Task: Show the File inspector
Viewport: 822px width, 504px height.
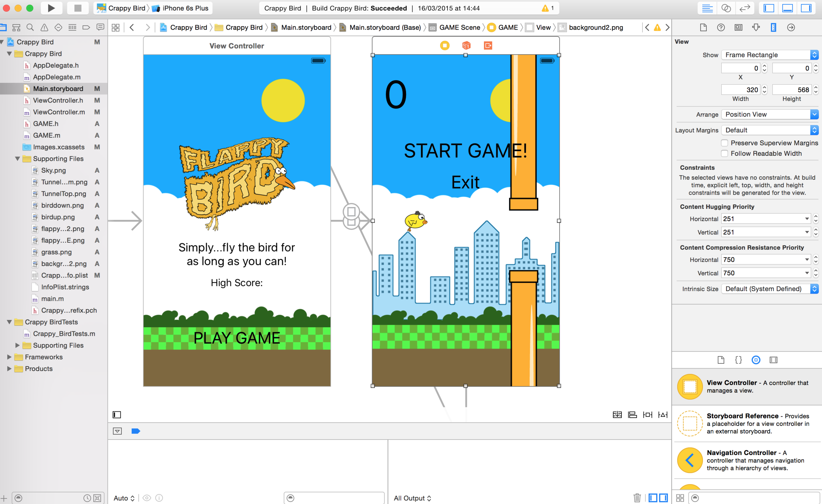Action: click(x=703, y=27)
